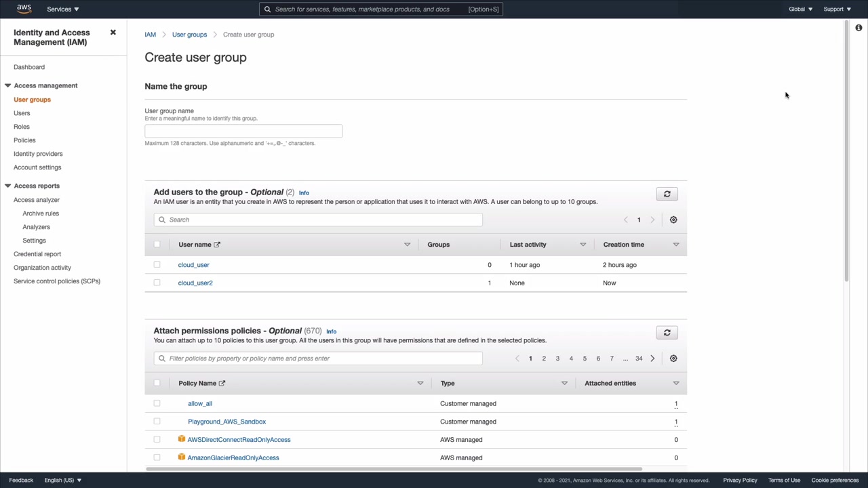Collapse the Access reports section
Viewport: 868px width, 488px height.
point(8,186)
